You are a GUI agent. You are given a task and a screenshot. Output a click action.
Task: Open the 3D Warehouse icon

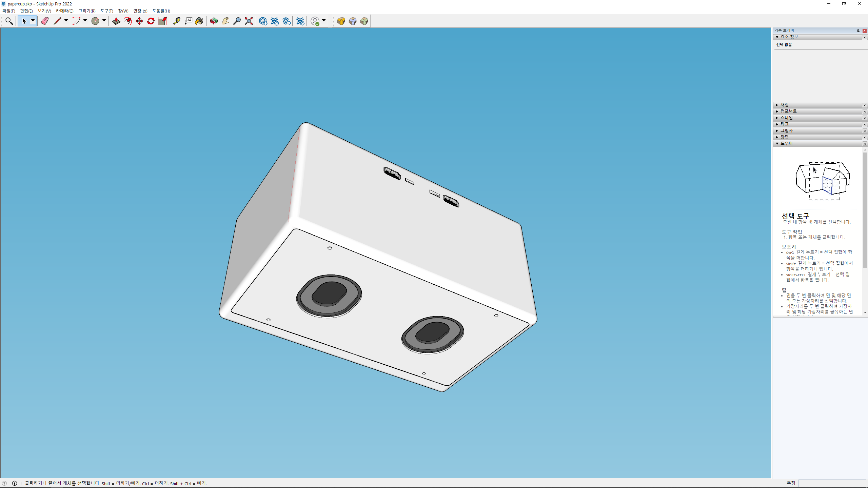(263, 21)
